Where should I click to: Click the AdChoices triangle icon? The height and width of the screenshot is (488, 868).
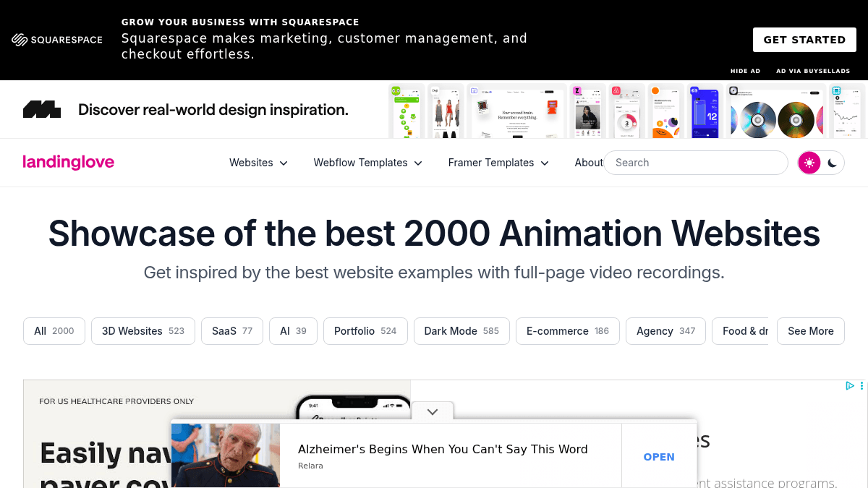(850, 386)
